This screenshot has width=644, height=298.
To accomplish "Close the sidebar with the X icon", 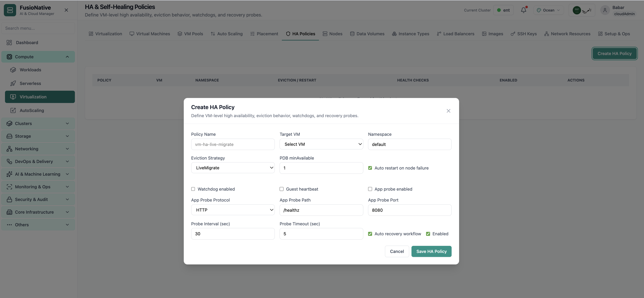I will [x=66, y=10].
